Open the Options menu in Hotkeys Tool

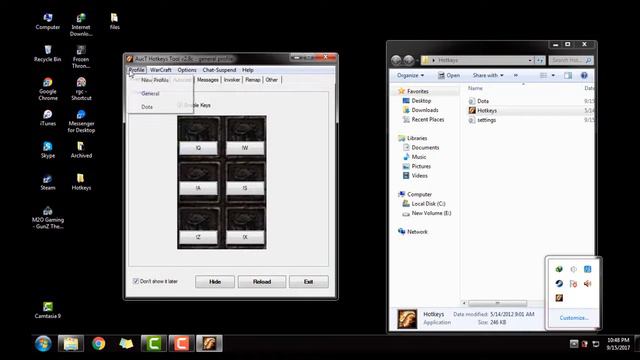click(187, 70)
